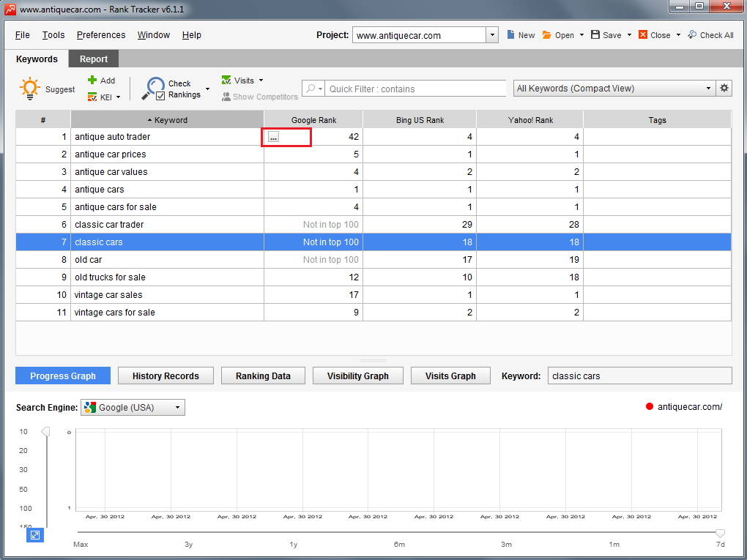Click the Check All button label
This screenshot has height=560, width=747.
pyautogui.click(x=716, y=34)
